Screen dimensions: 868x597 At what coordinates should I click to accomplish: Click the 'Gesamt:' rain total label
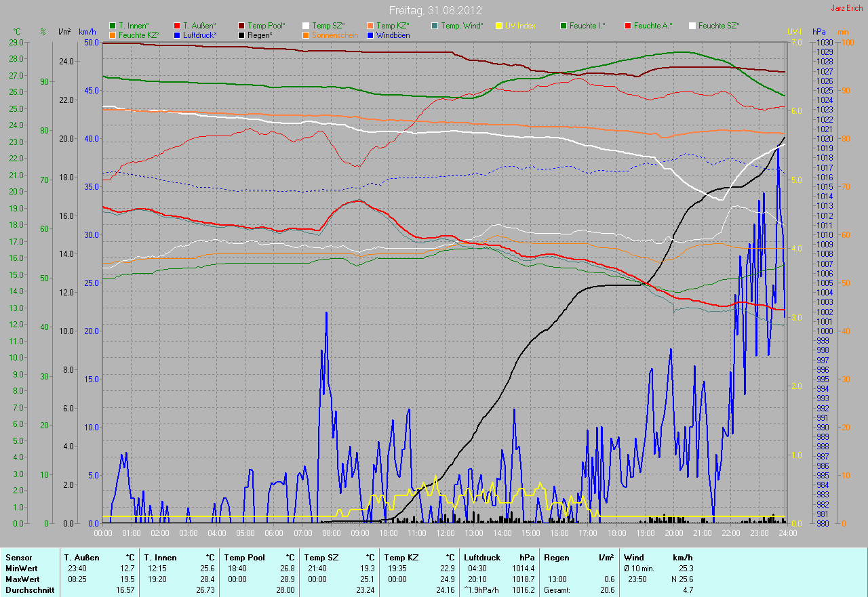(557, 590)
